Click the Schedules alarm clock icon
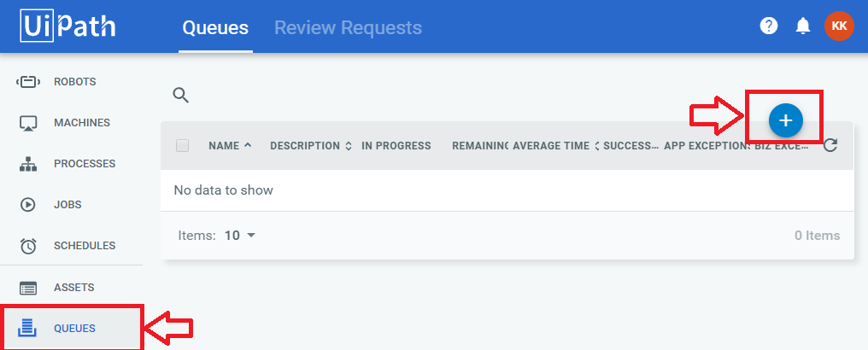The height and width of the screenshot is (350, 868). [27, 246]
